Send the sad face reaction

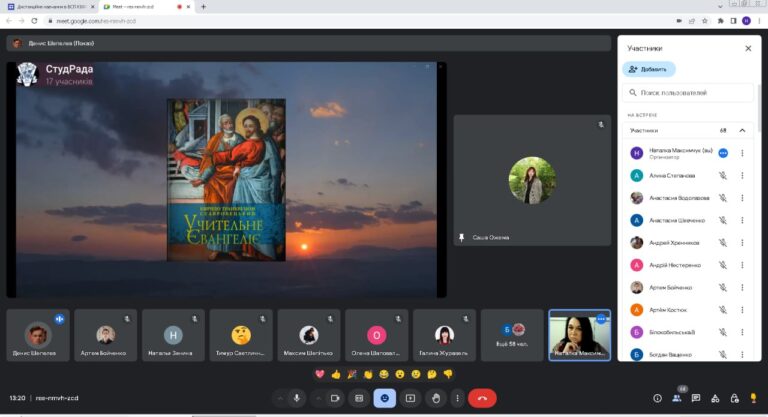click(x=416, y=374)
